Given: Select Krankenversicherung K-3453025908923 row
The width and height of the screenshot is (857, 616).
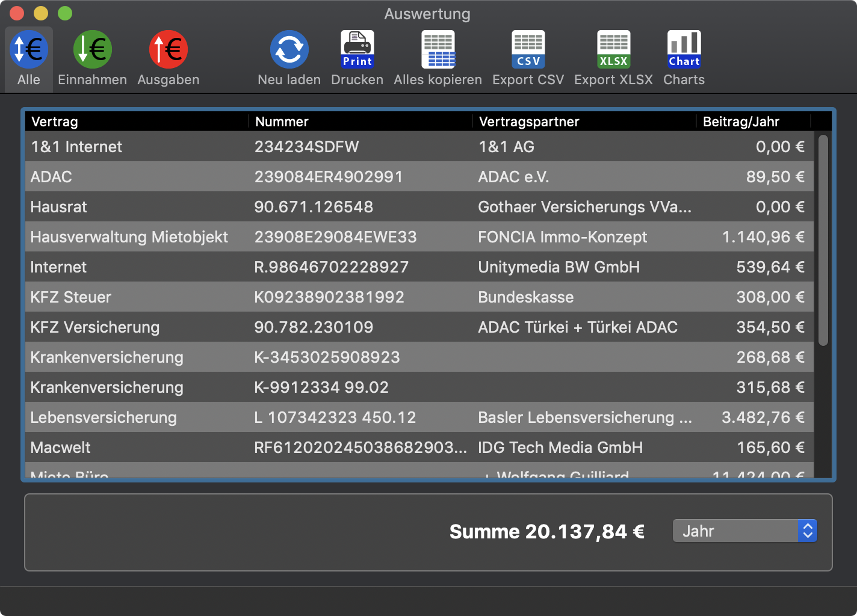Looking at the screenshot, I should 419,357.
